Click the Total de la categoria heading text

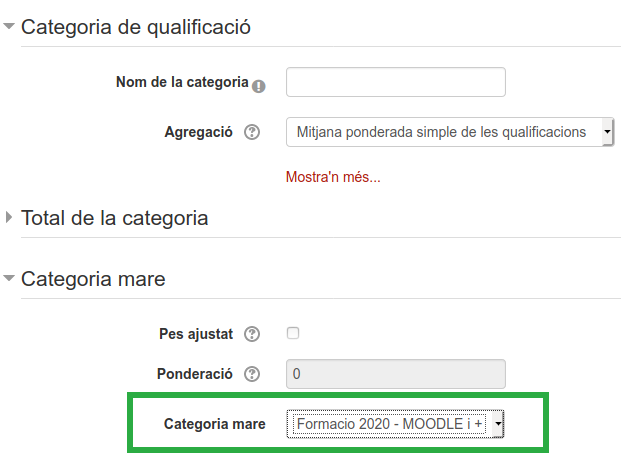(114, 218)
